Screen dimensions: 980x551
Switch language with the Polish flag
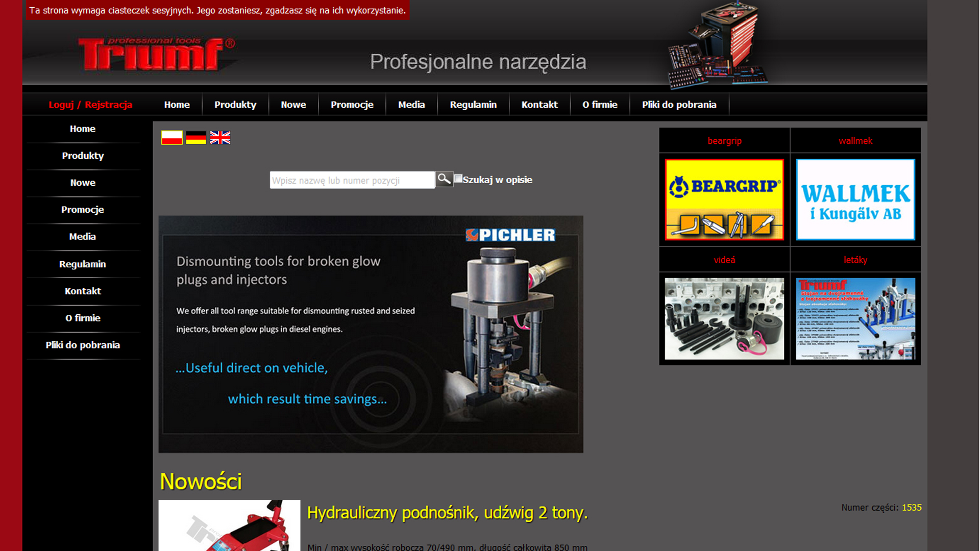click(x=172, y=138)
